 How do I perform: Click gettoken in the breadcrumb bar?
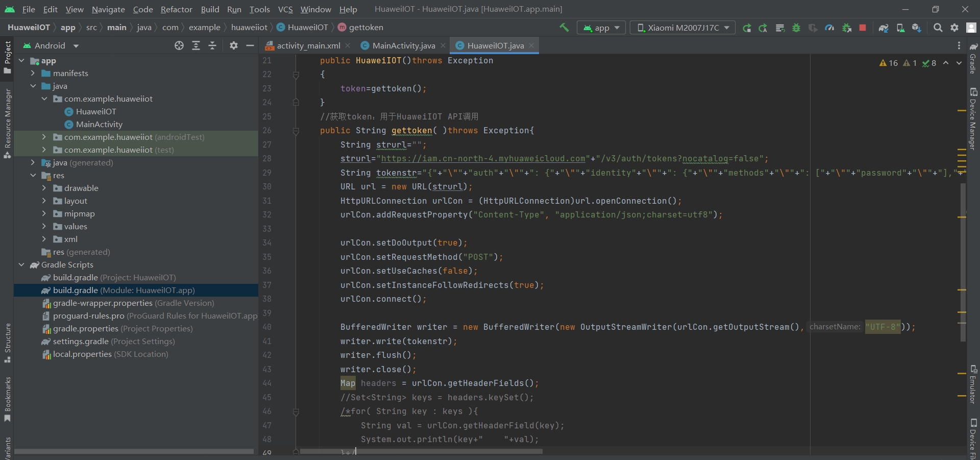[366, 28]
